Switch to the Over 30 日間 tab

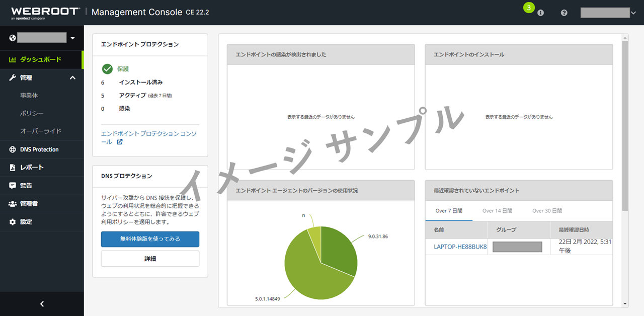click(x=547, y=211)
